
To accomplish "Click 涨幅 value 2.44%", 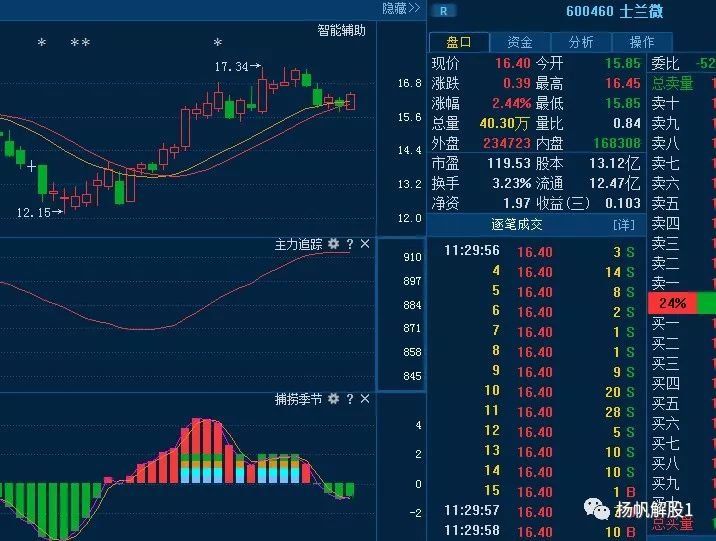I will 511,103.
